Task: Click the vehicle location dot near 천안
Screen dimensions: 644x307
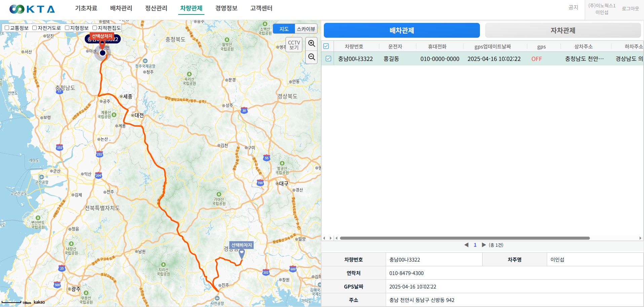Action: tap(103, 53)
